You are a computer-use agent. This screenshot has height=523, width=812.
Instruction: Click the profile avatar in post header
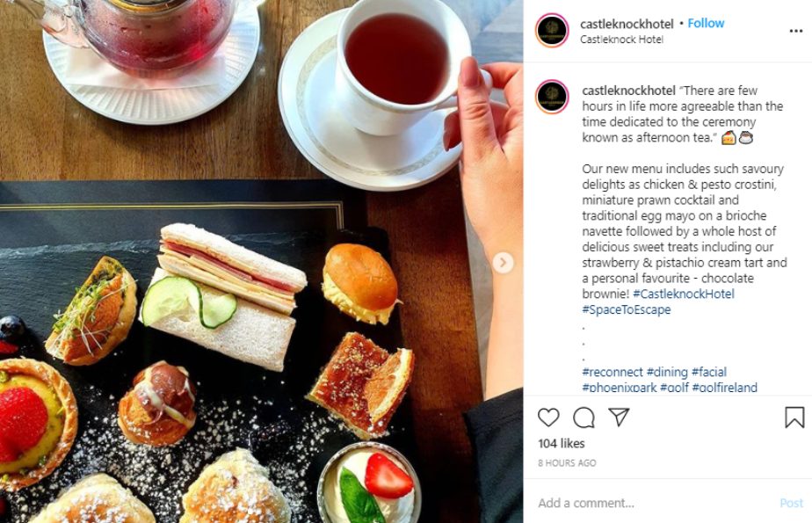(x=552, y=31)
